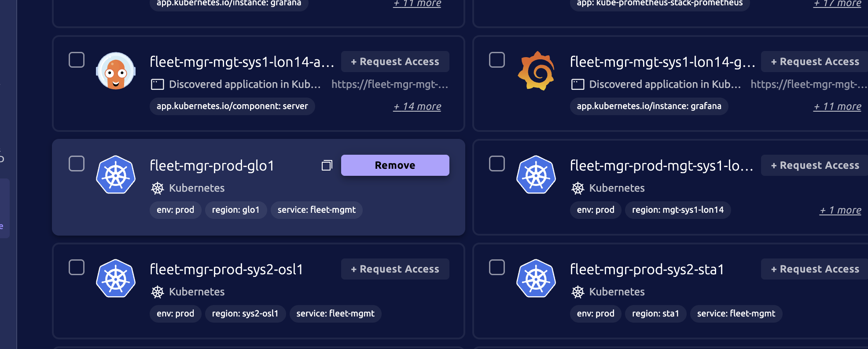Toggle checkbox for fleet-mgr-prod-sys2-sta1
The image size is (868, 349).
point(497,267)
